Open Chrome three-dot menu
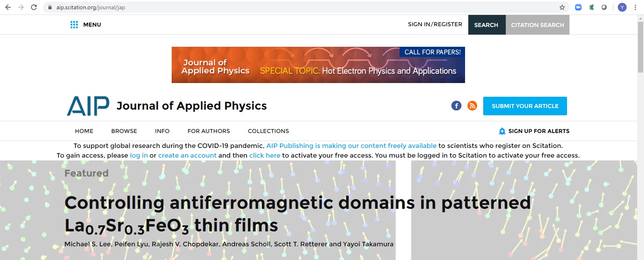 pos(635,7)
